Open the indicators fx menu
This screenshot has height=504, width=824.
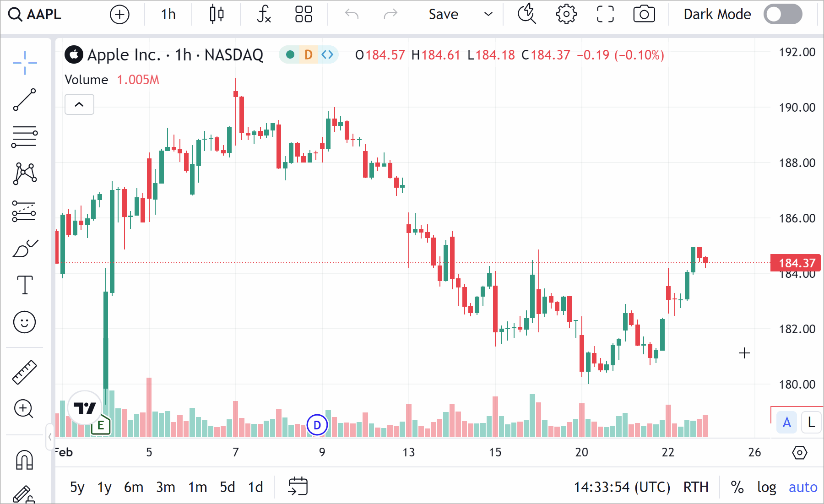264,14
